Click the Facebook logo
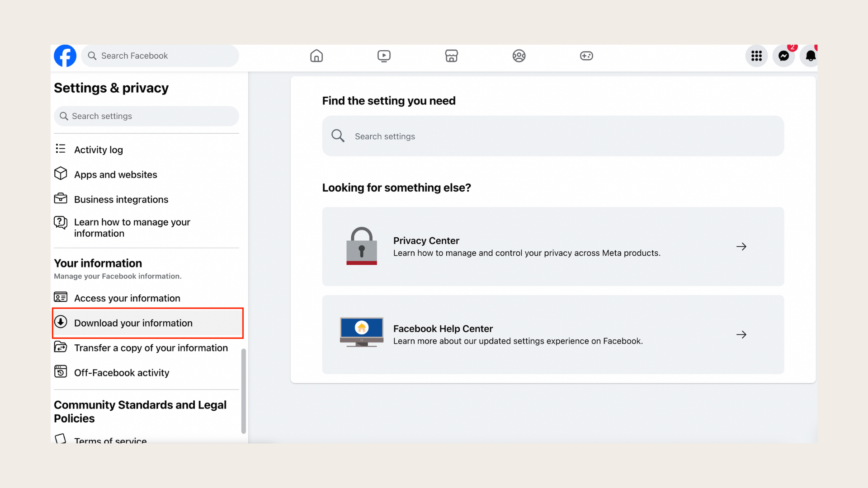868x488 pixels. point(65,56)
